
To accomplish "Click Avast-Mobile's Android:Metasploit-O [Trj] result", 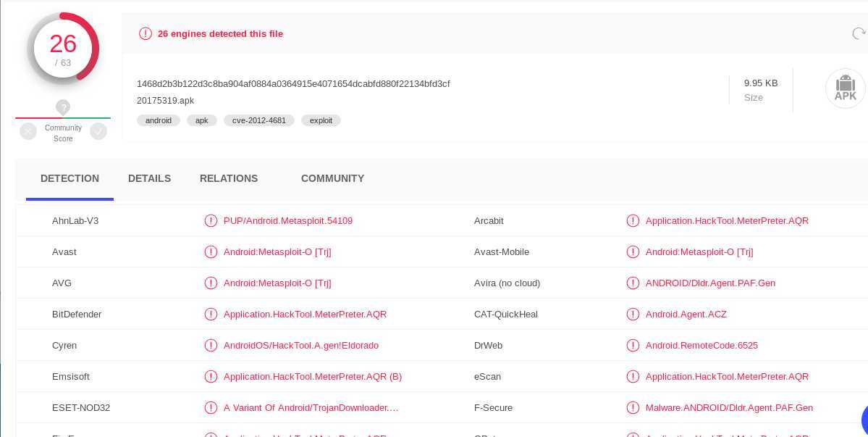I will pyautogui.click(x=699, y=252).
